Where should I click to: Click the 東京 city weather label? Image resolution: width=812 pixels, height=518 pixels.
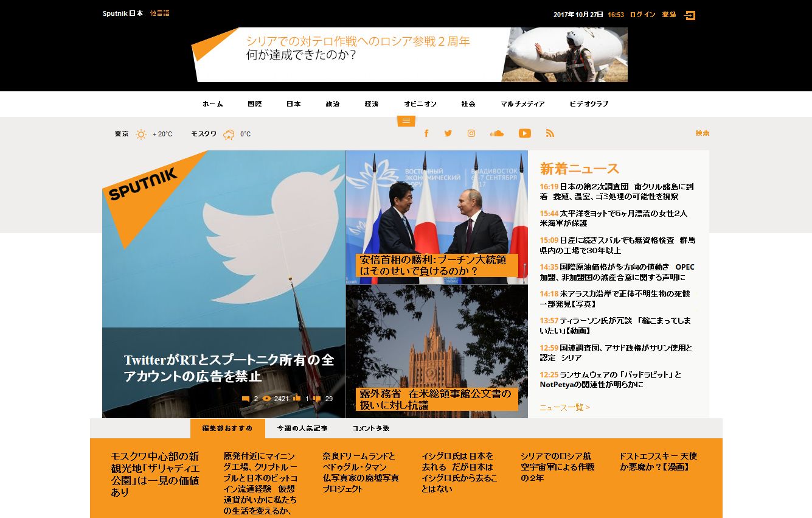click(x=122, y=134)
